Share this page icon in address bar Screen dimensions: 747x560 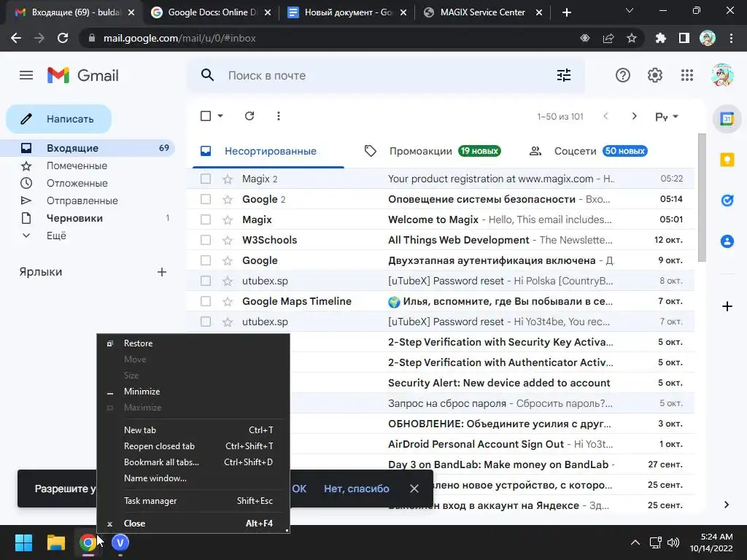click(608, 38)
